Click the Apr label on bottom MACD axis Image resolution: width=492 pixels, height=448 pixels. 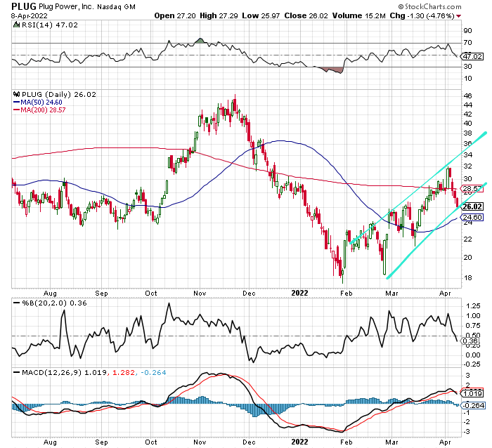pos(445,442)
